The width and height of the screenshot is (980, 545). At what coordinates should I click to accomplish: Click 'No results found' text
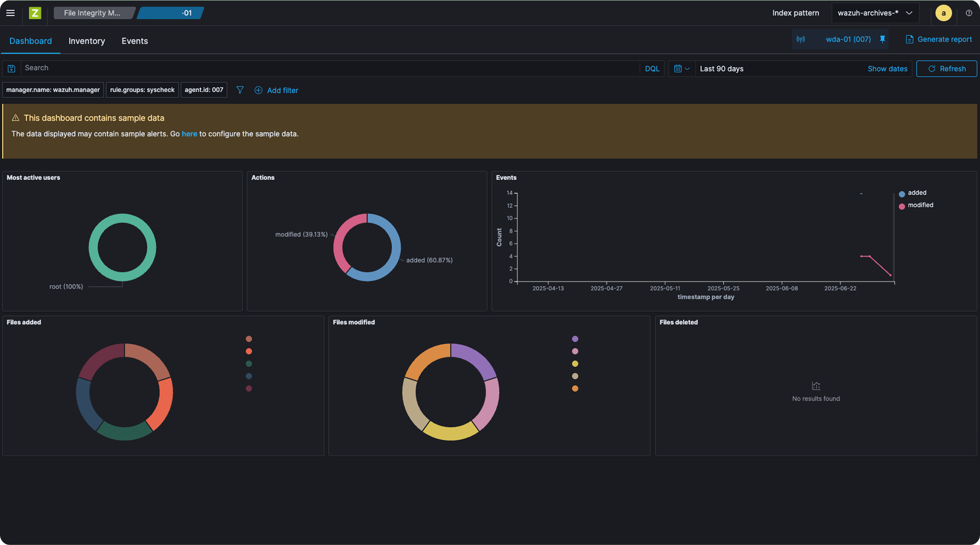816,399
